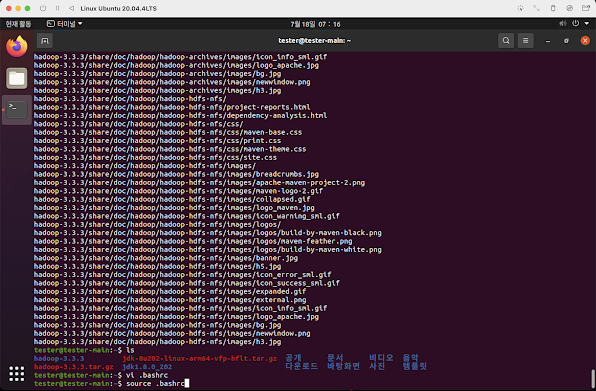
Task: Click the volume icon in top bar
Action: point(563,24)
